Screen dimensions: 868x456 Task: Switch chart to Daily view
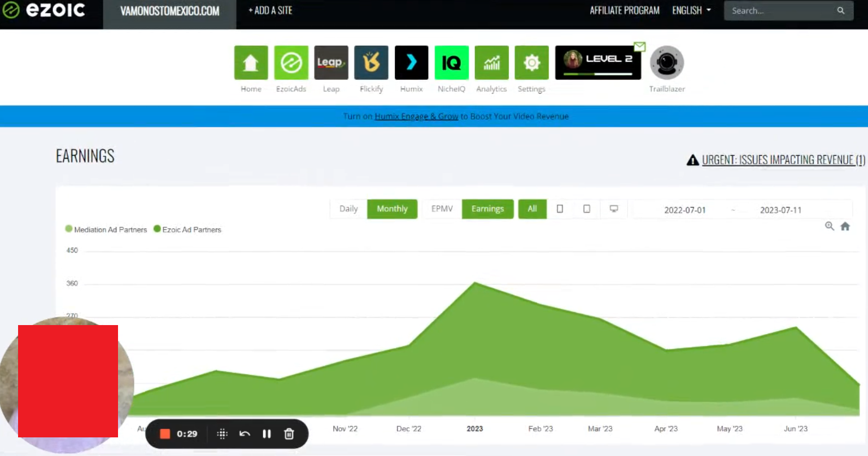tap(348, 209)
